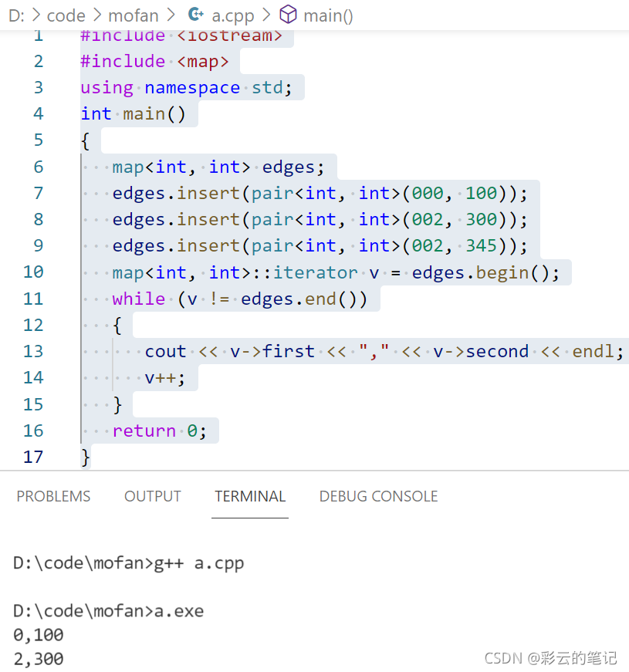This screenshot has height=672, width=629.
Task: Click line number 10 in the gutter
Action: (x=33, y=272)
